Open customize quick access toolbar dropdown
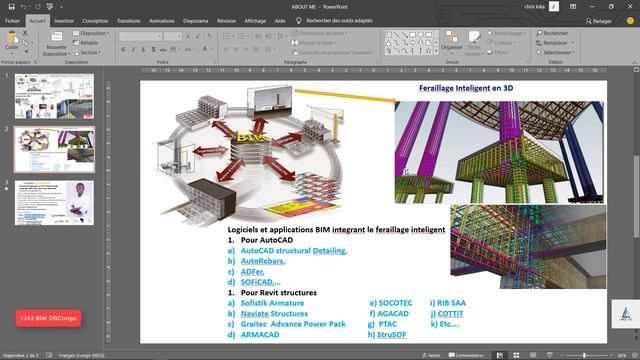Viewport: 640px width, 360px height. point(62,7)
